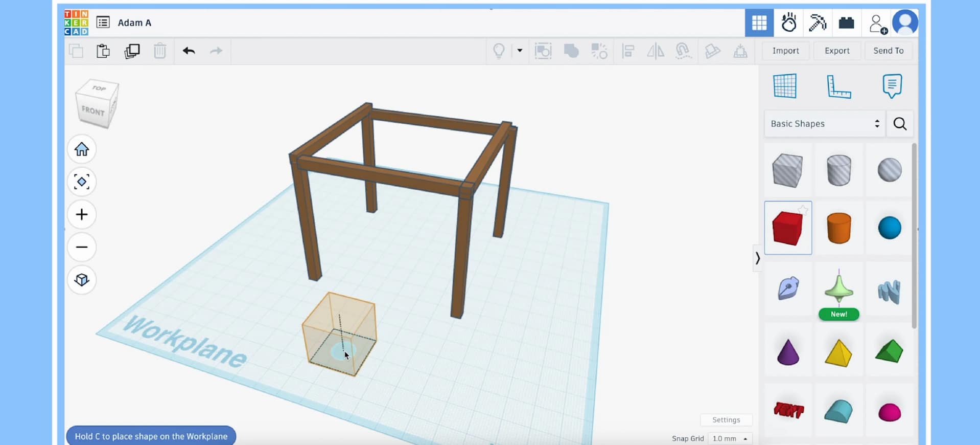The width and height of the screenshot is (980, 445).
Task: Select the Scribble shape
Action: pyautogui.click(x=787, y=288)
